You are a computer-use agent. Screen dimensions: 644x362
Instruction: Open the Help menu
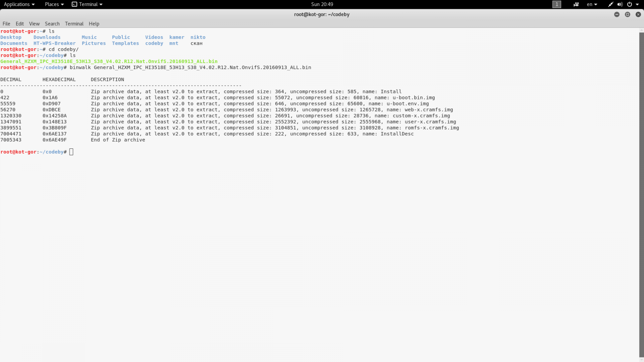[94, 24]
